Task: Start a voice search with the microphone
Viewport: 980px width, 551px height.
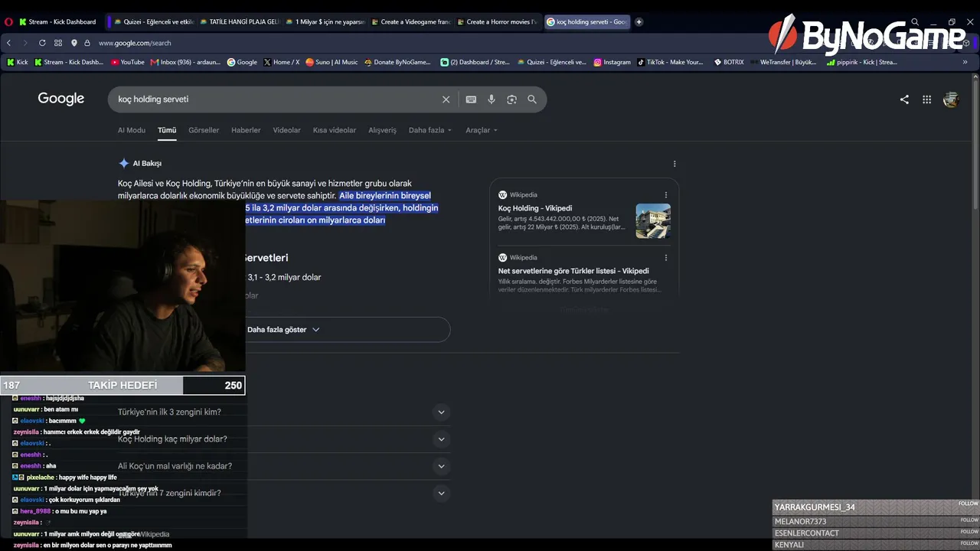Action: pos(492,99)
